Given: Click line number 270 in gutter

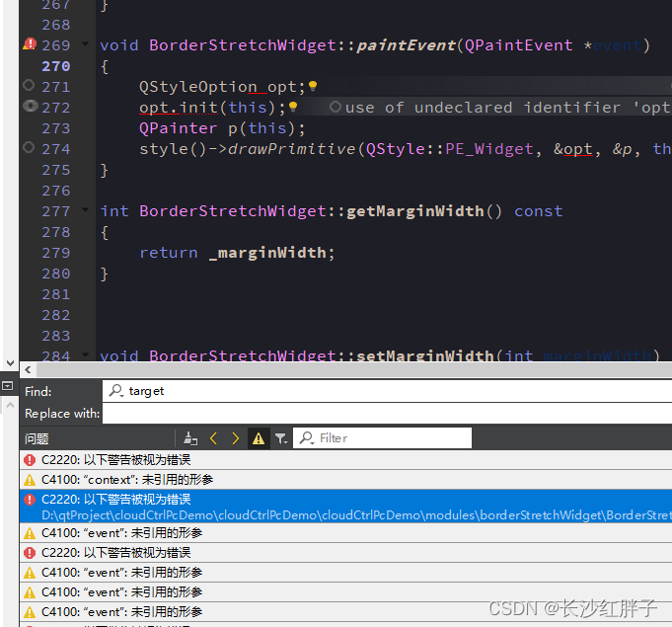Looking at the screenshot, I should click(55, 66).
